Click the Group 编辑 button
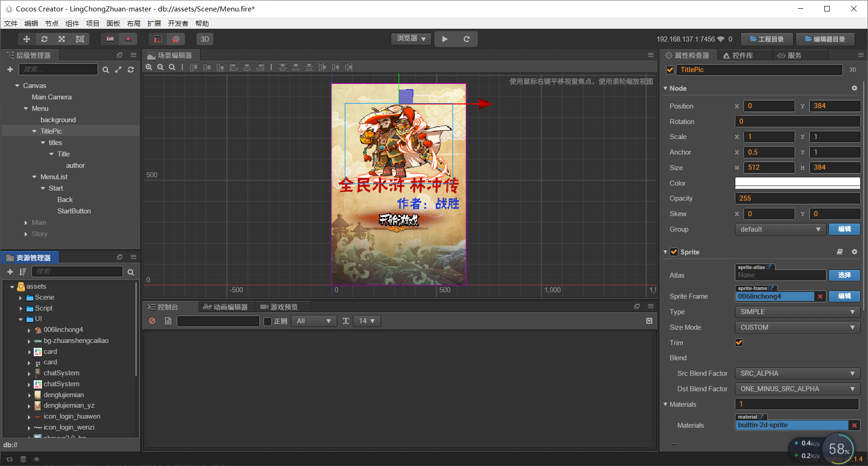The height and width of the screenshot is (466, 868). (844, 229)
